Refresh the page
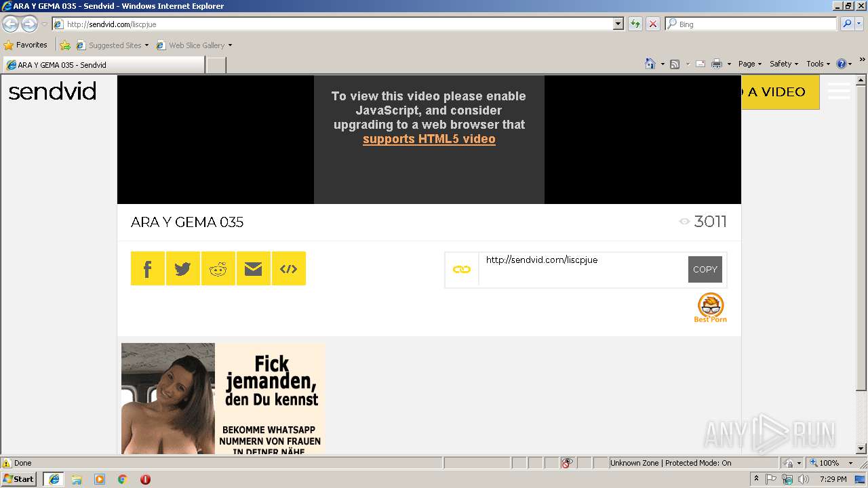Screen dimensions: 868x488 click(x=635, y=24)
